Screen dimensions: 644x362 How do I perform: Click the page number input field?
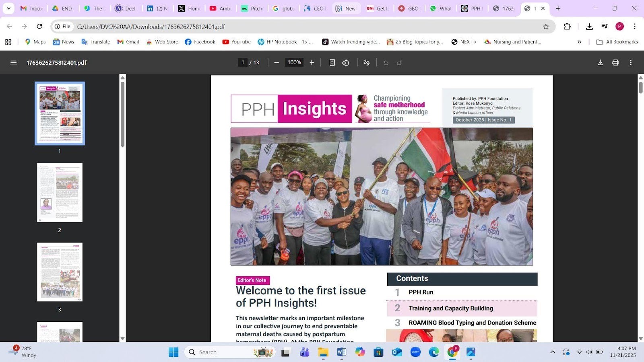[242, 63]
